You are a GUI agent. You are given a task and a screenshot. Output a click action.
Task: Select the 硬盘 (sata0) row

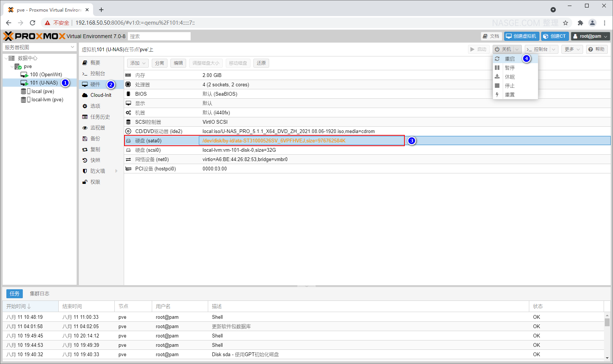(x=367, y=141)
